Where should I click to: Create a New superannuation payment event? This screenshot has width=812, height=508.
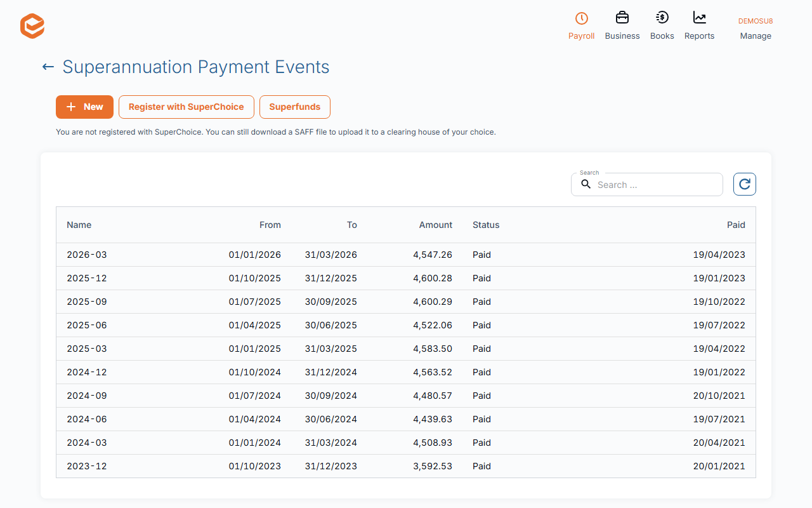pos(84,107)
